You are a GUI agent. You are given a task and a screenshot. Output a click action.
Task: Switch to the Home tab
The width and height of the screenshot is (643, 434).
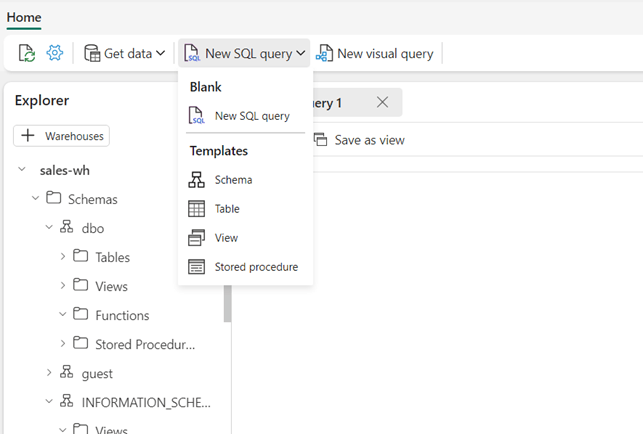[24, 17]
